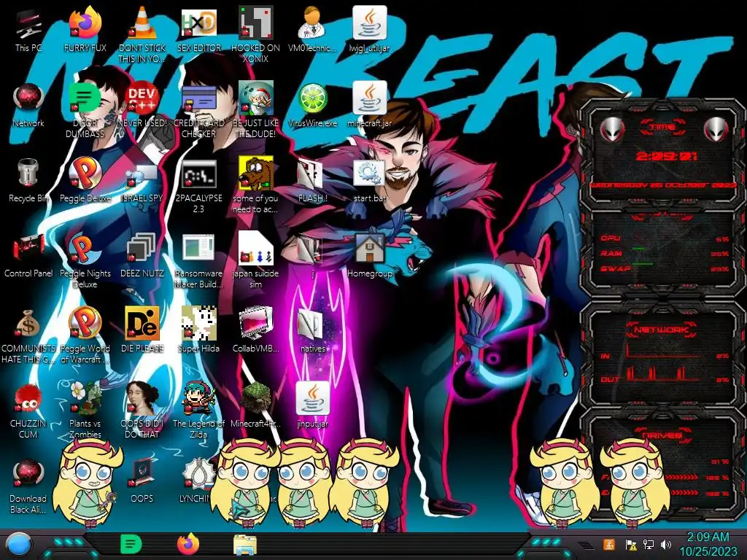Viewport: 747px width, 560px height.
Task: Open File Explorer from the taskbar
Action: [x=245, y=545]
